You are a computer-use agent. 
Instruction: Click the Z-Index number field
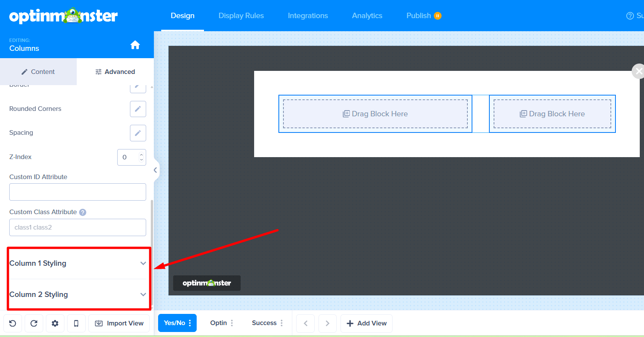[131, 157]
